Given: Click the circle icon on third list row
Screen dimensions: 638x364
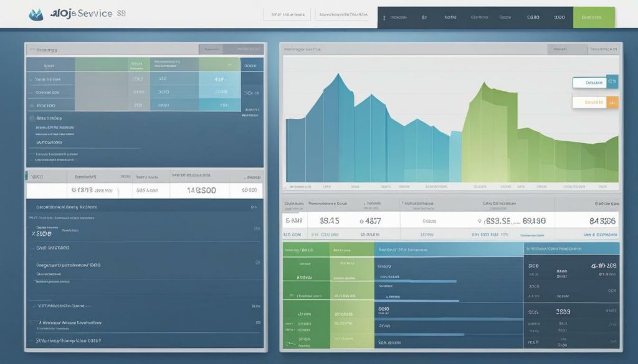Looking at the screenshot, I should [257, 263].
